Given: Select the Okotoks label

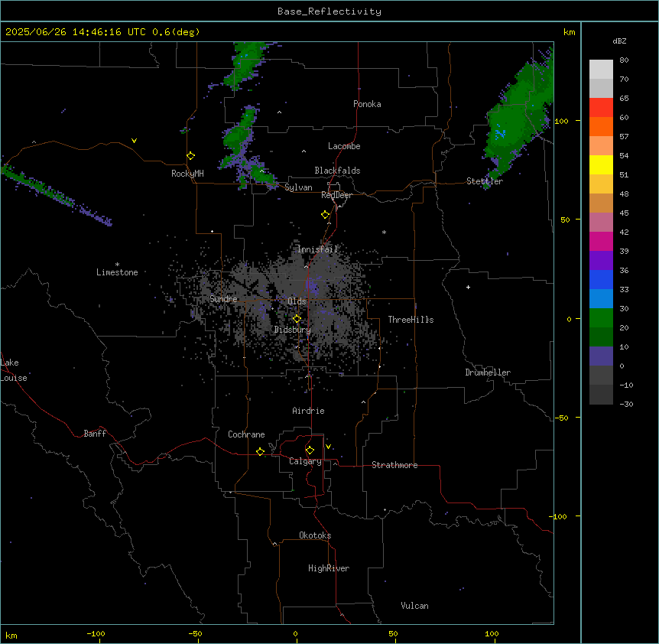Looking at the screenshot, I should click(x=315, y=535).
